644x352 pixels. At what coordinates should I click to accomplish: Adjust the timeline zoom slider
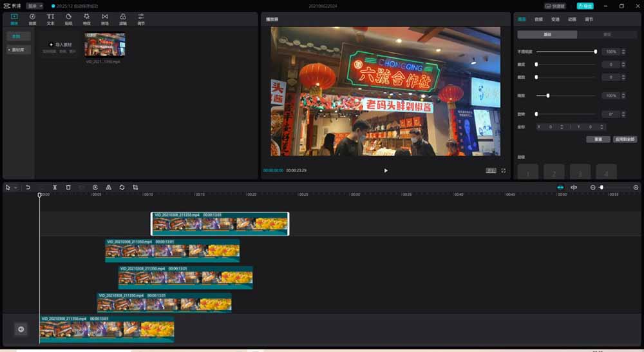pyautogui.click(x=615, y=188)
